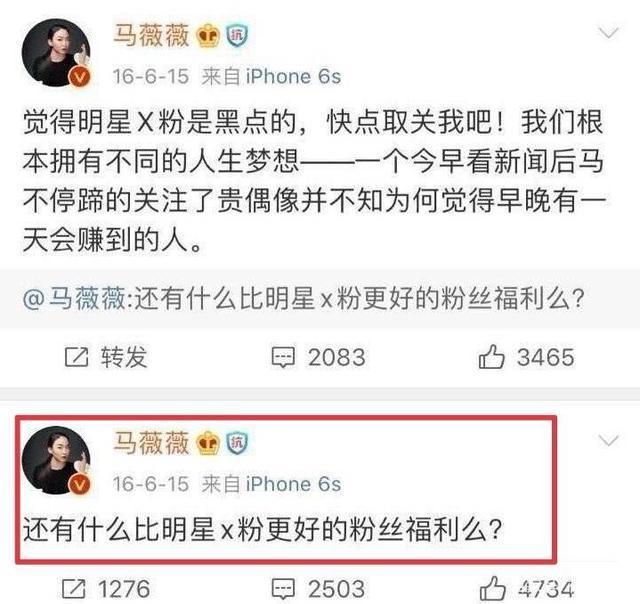Open first post's profile avatar
The width and height of the screenshot is (640, 604).
56,53
